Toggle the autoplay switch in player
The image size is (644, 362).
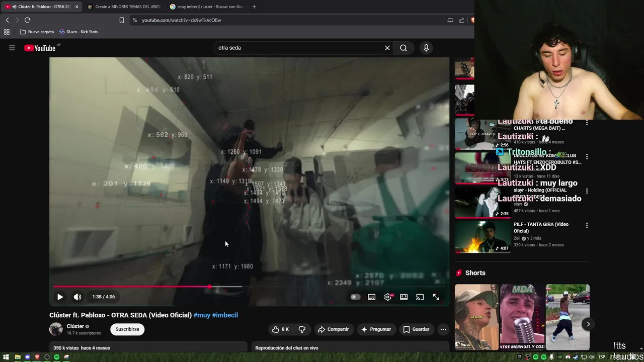pyautogui.click(x=355, y=297)
